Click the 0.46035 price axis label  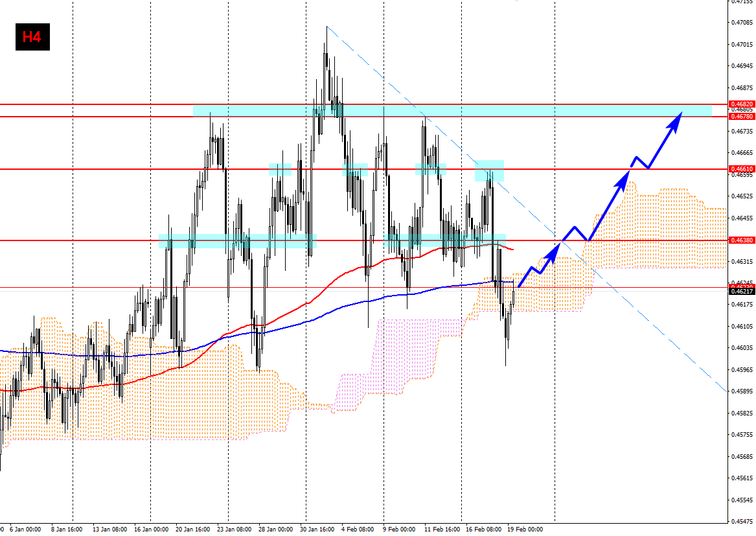click(742, 348)
